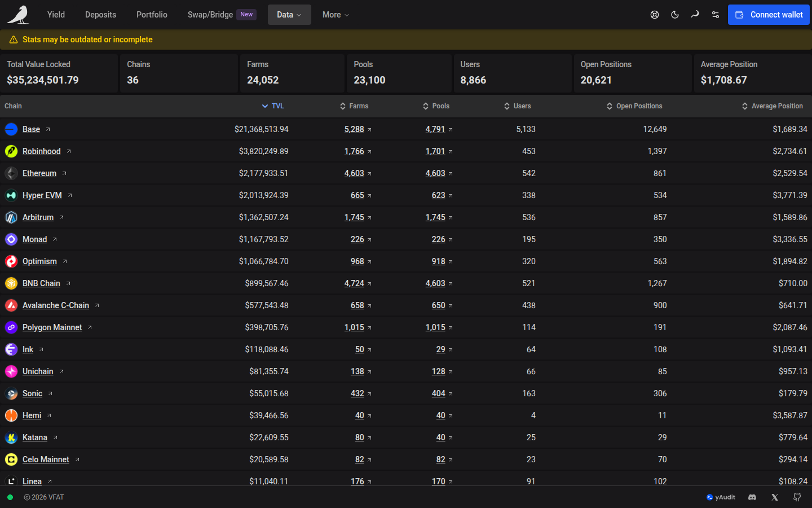The height and width of the screenshot is (508, 812).
Task: Open the help lifebuoy icon
Action: coord(655,15)
